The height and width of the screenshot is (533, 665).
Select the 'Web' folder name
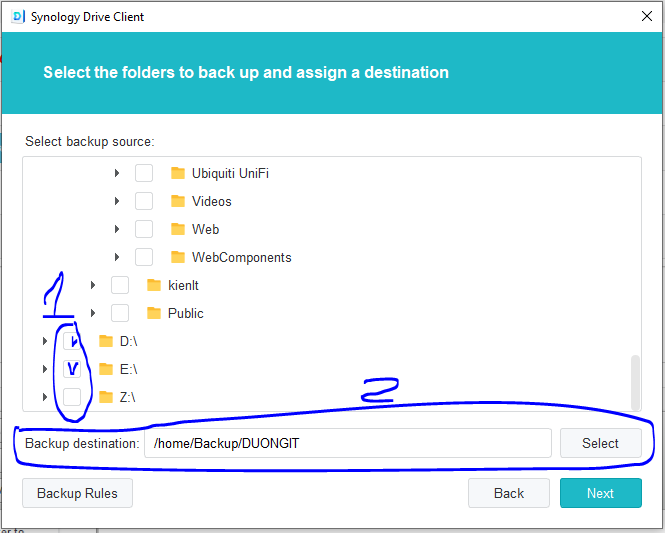[205, 229]
